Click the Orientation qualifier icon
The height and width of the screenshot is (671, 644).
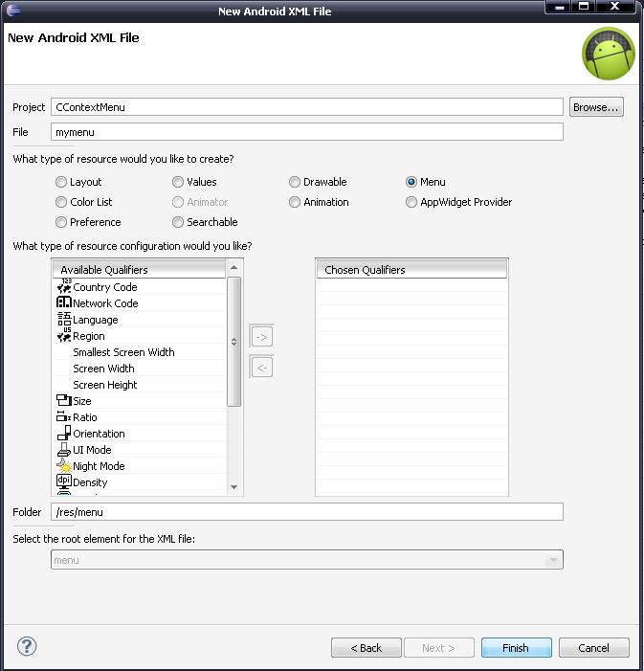64,433
